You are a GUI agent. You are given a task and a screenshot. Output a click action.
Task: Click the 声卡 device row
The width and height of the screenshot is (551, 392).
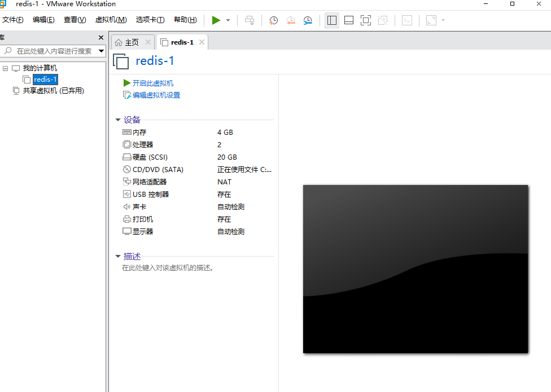198,206
